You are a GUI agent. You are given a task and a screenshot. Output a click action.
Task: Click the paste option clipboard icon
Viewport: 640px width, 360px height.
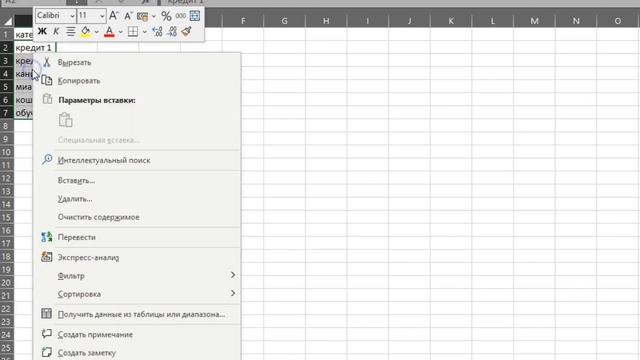click(x=66, y=120)
